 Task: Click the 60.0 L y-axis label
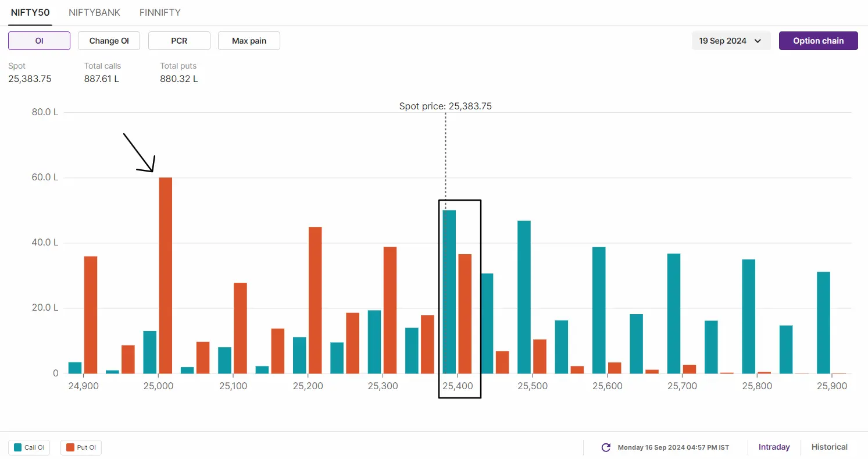pos(45,177)
